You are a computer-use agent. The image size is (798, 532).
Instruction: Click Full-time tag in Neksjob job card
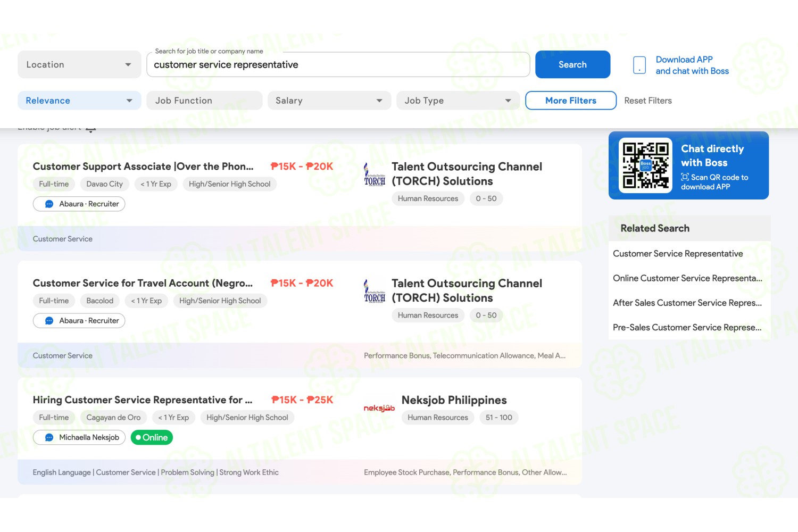[x=54, y=418]
